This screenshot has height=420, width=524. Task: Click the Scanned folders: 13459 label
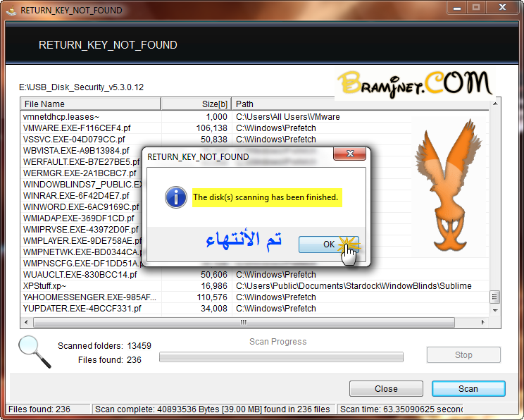(105, 346)
